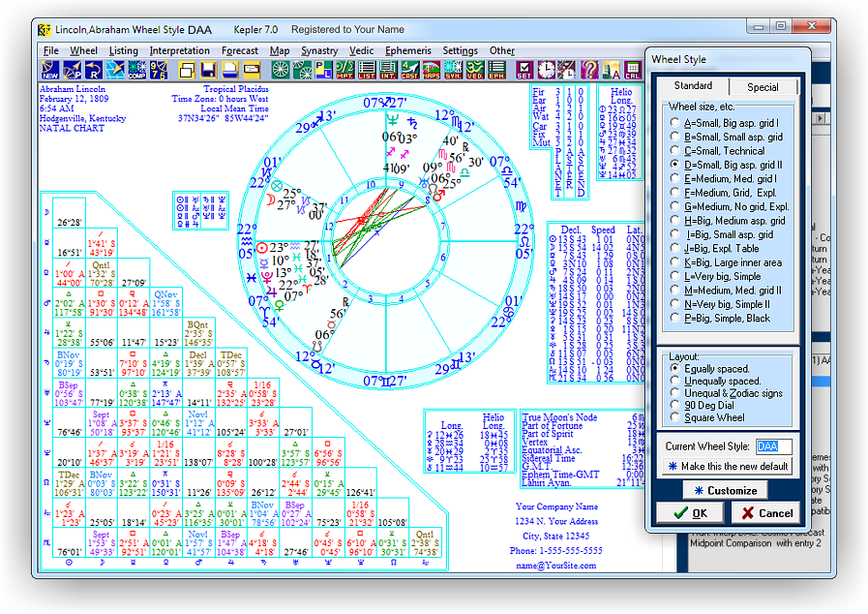This screenshot has width=868, height=614.
Task: Select wheel size H=Big, Medium asp. grid
Action: (x=728, y=221)
